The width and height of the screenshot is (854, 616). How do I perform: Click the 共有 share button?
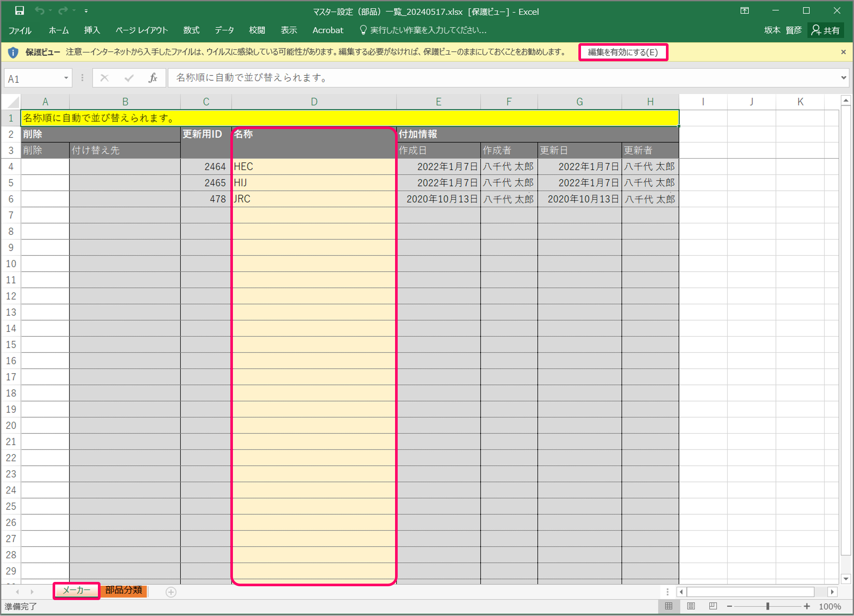click(826, 30)
